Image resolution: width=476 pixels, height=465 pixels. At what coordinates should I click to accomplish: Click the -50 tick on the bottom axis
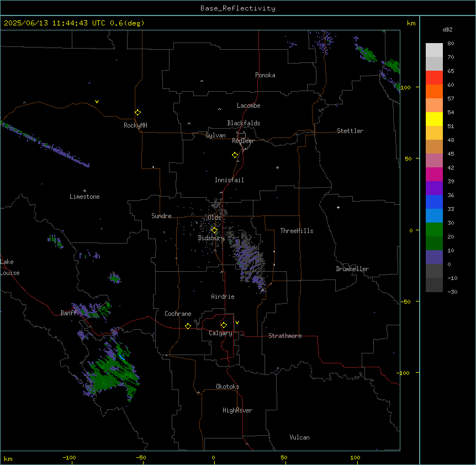pyautogui.click(x=141, y=457)
